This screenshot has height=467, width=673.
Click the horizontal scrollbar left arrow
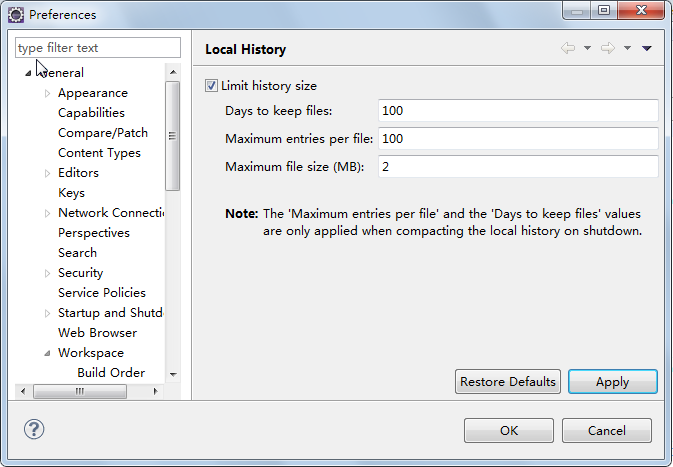23,391
